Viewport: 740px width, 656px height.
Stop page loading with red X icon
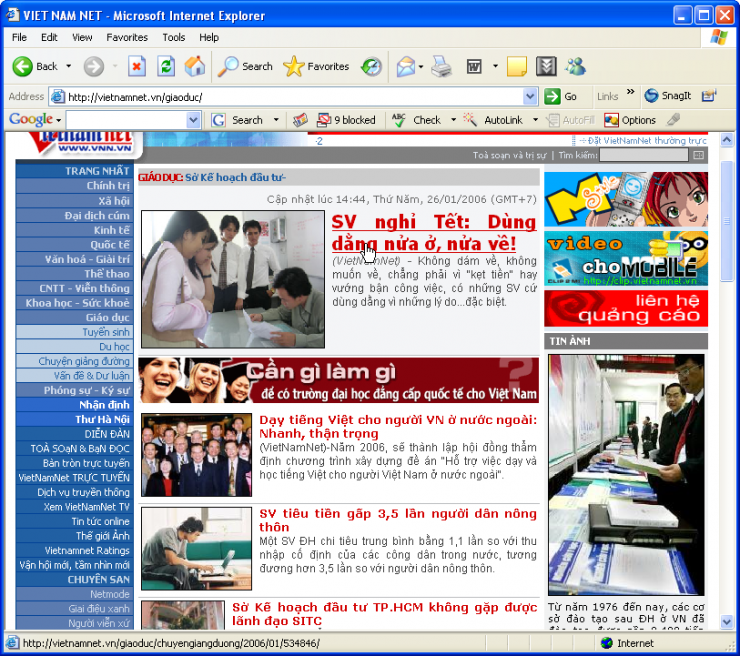[x=136, y=66]
